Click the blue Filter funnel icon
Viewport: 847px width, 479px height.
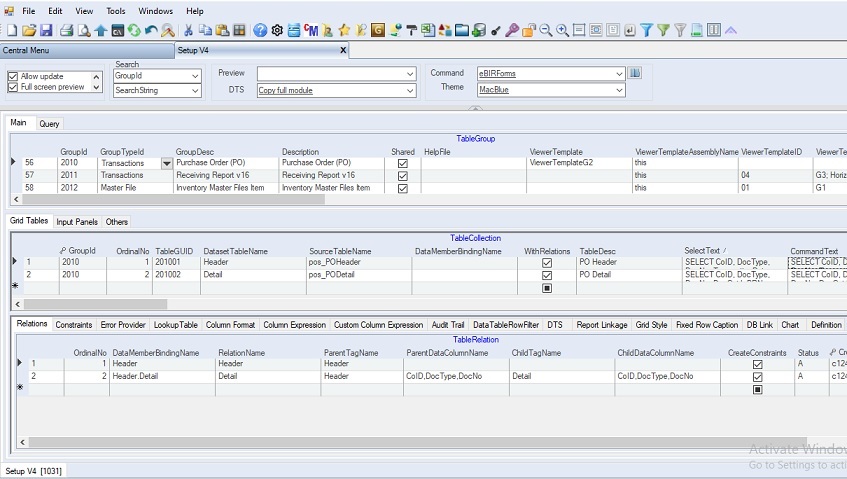(646, 30)
